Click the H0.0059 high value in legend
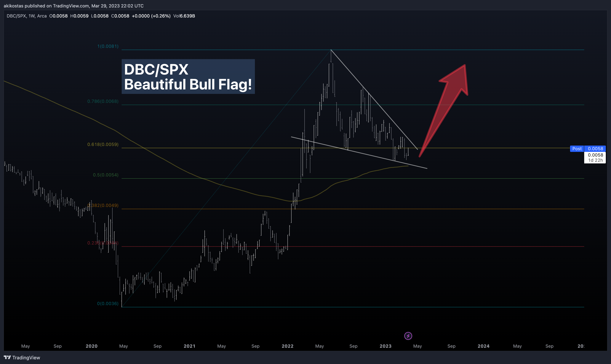Viewport: 611px width, 364px height. 79,16
